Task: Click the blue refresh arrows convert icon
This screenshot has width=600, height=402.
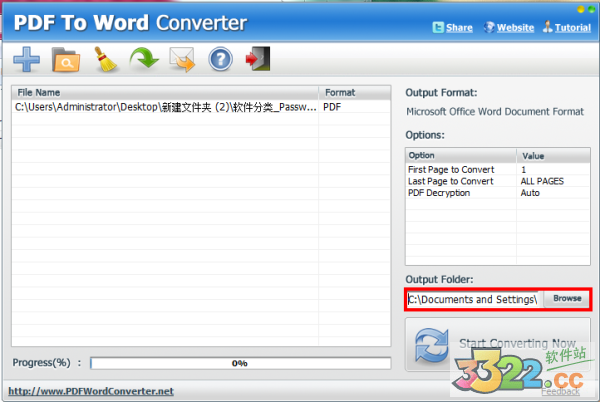Action: click(432, 345)
